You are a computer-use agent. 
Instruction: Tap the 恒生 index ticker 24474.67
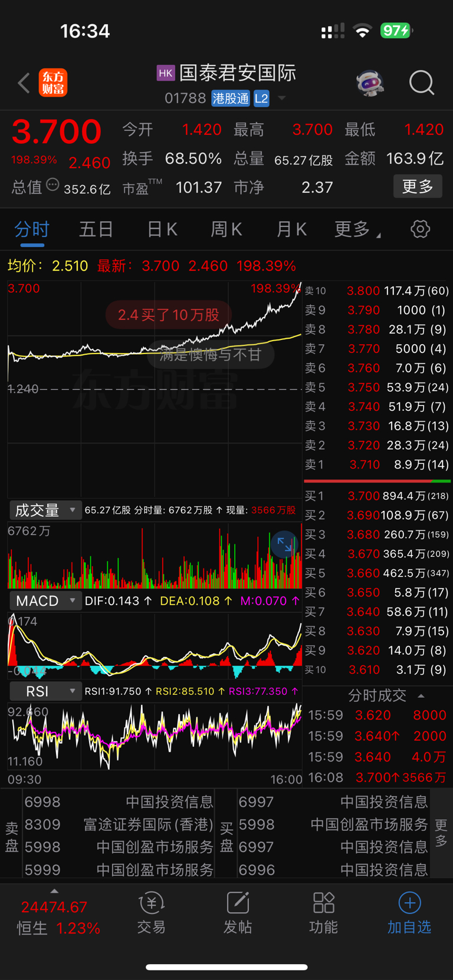54,907
